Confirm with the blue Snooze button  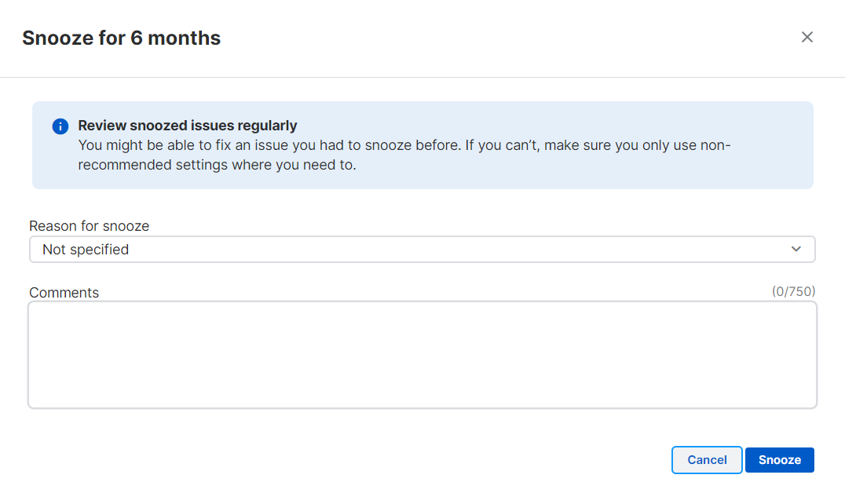[x=779, y=460]
